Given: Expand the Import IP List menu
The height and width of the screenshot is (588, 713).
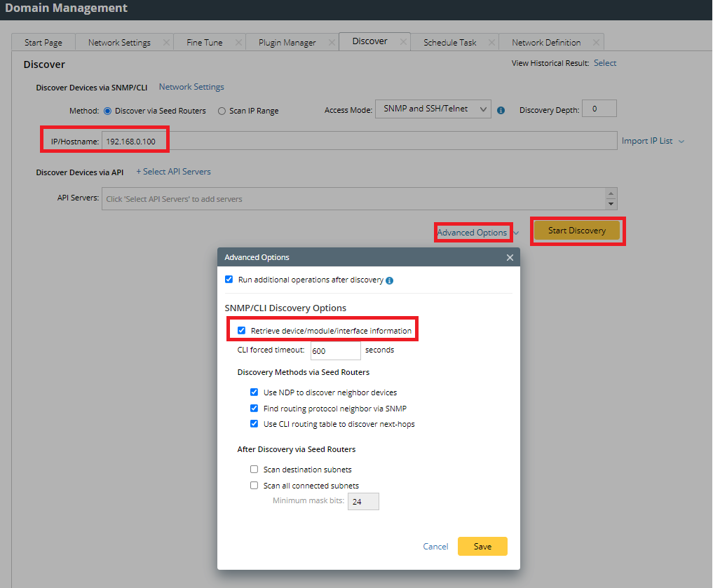Looking at the screenshot, I should point(653,141).
